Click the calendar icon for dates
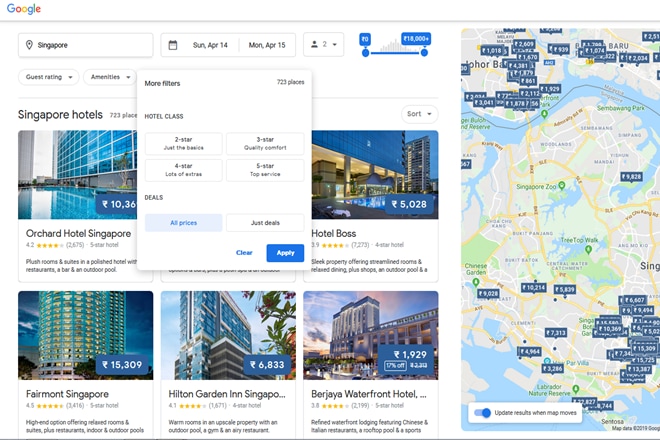The width and height of the screenshot is (660, 440). [x=173, y=45]
